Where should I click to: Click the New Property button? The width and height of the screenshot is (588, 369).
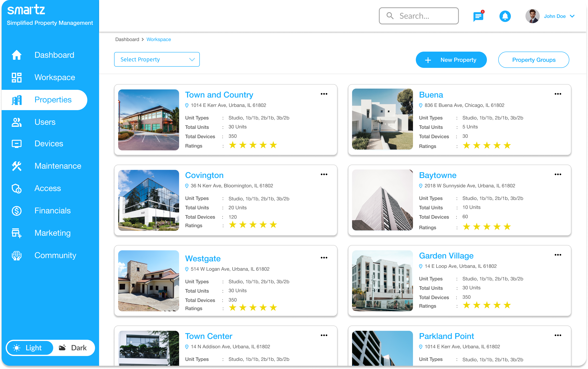pos(451,60)
